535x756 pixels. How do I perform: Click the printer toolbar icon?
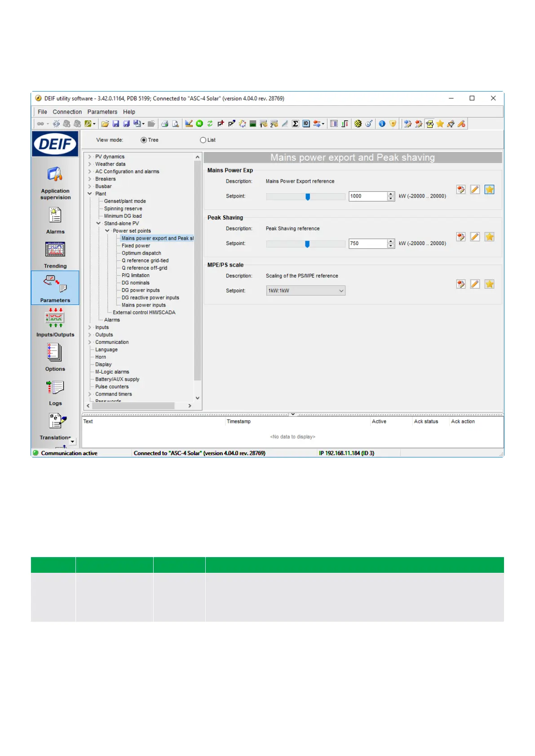(165, 124)
